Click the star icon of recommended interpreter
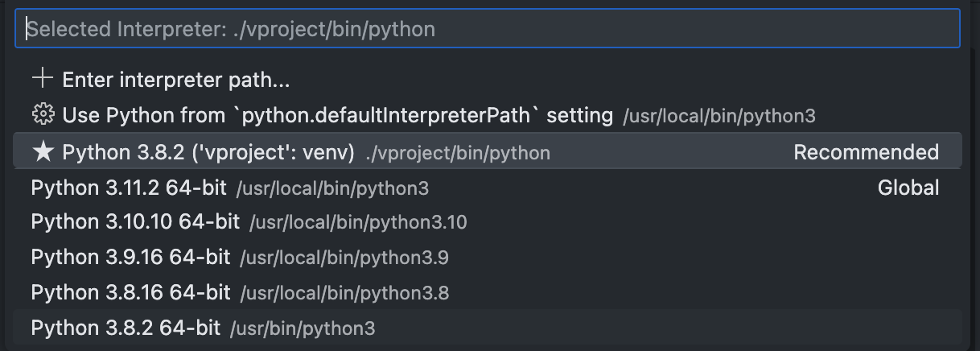Viewport: 980px width, 351px height. [x=42, y=152]
